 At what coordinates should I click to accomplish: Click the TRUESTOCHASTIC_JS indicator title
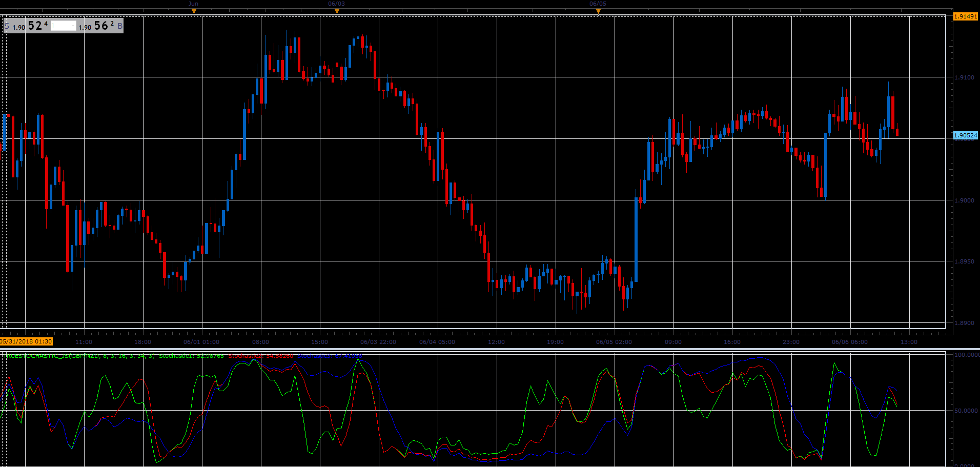[x=79, y=356]
